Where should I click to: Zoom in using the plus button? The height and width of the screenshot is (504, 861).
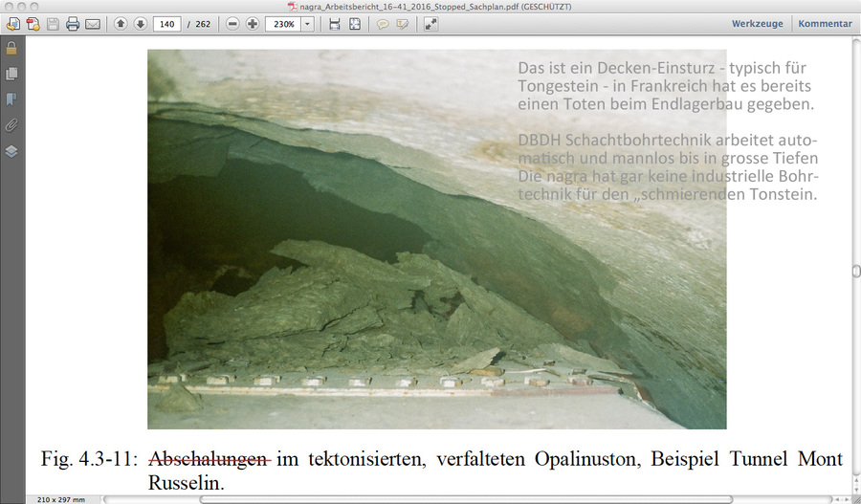coord(253,24)
